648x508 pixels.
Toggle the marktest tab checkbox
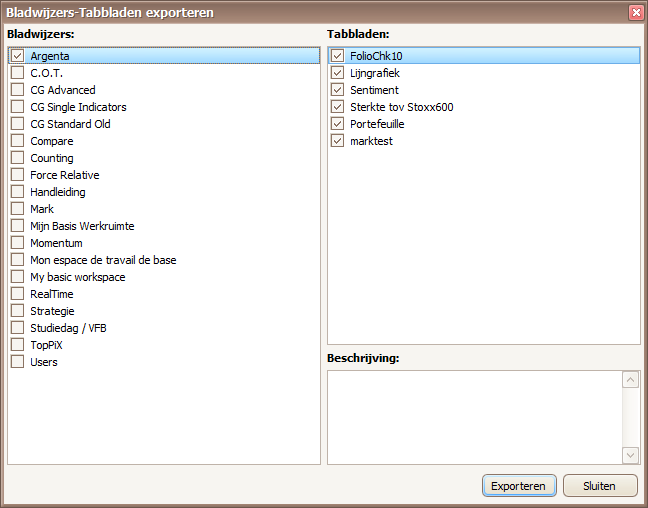point(337,141)
